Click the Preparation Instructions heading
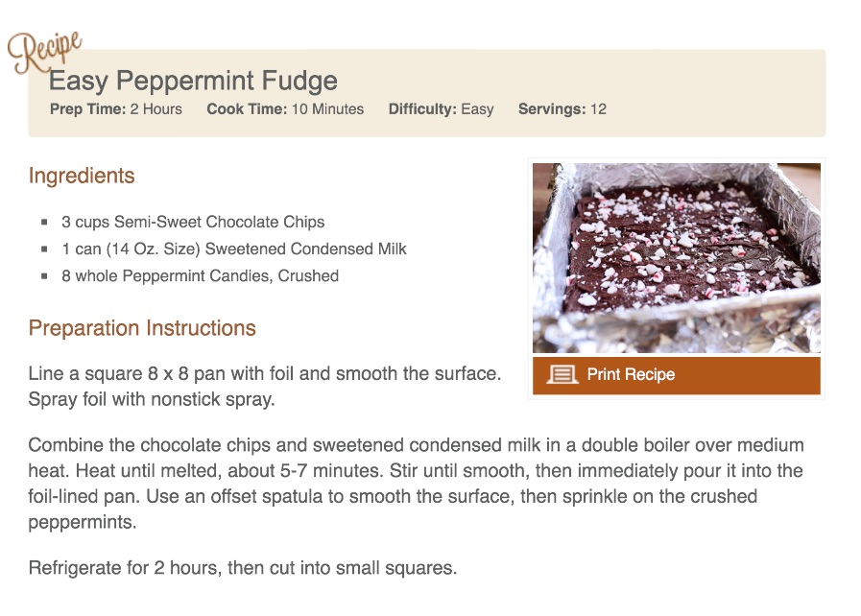Viewport: 861px width, 616px height. click(x=142, y=328)
